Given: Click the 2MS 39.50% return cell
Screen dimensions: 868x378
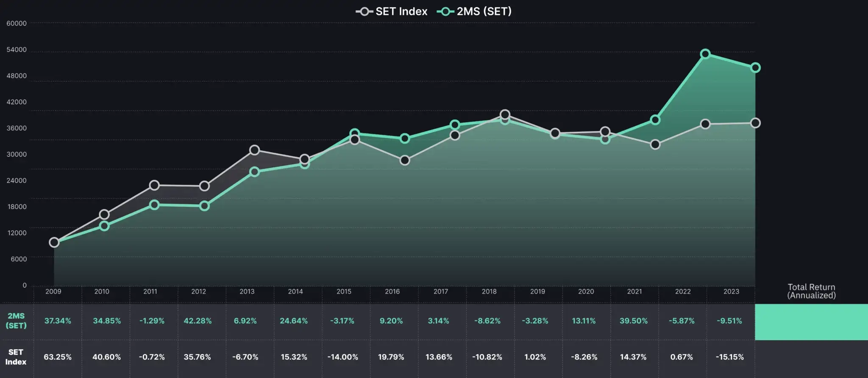Looking at the screenshot, I should [x=634, y=321].
